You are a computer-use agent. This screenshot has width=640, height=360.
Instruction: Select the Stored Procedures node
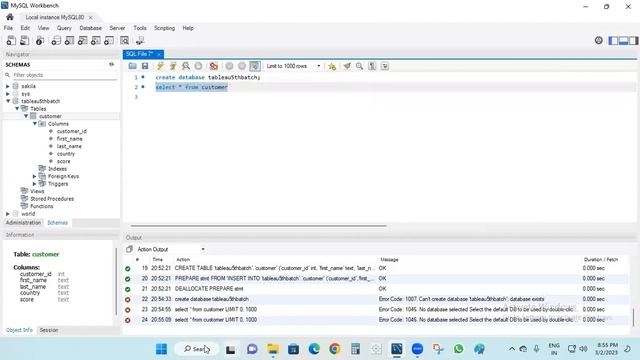tap(52, 199)
